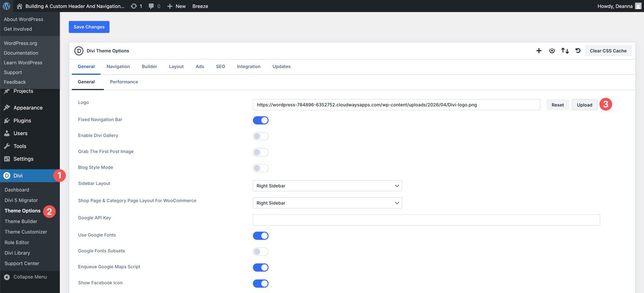Viewport: 644px width, 293px height.
Task: Click the Users person icon
Action: click(x=7, y=133)
